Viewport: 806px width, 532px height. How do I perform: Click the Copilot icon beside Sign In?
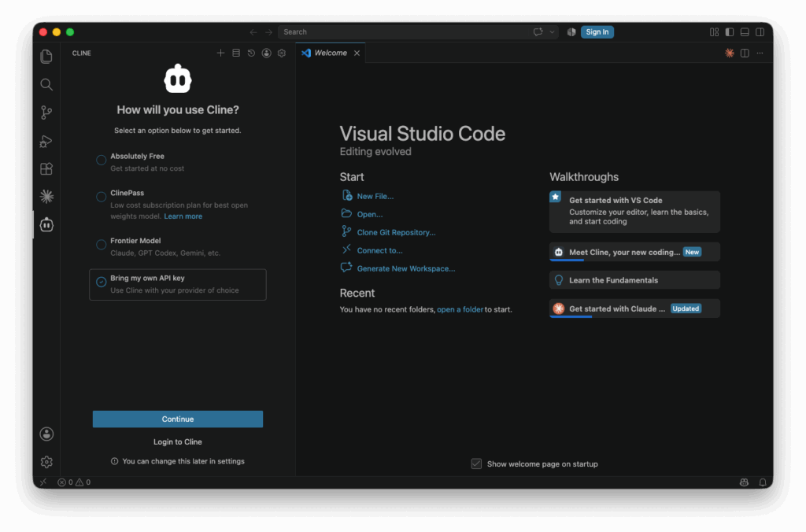(571, 31)
